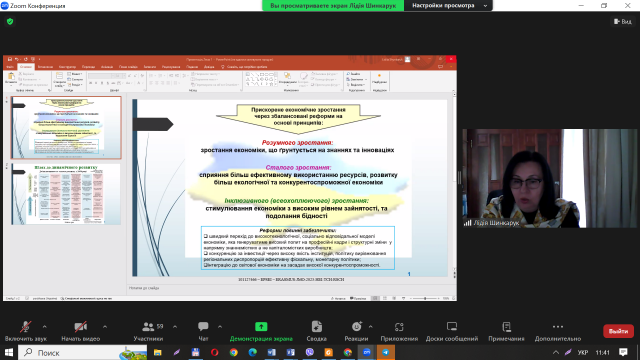Show hidden system tray icons
Screen dimensions: 640x360
556,352
